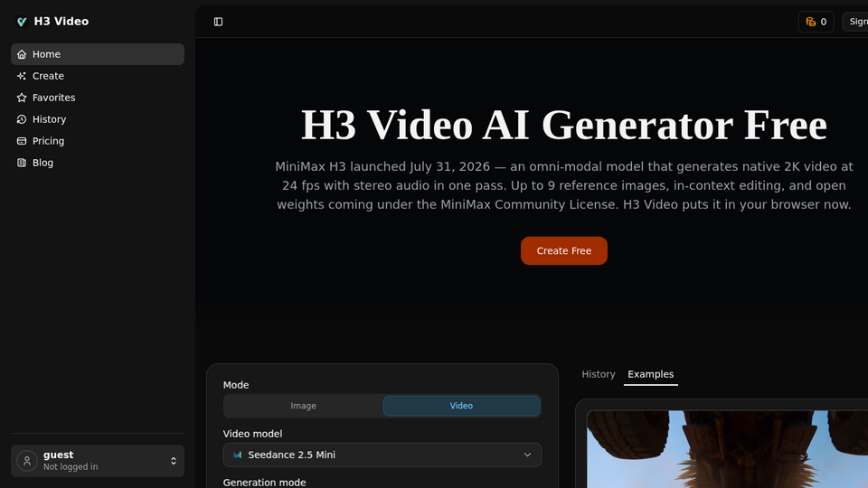Go to Home in the sidebar
Viewport: 868px width, 488px height.
pos(98,54)
